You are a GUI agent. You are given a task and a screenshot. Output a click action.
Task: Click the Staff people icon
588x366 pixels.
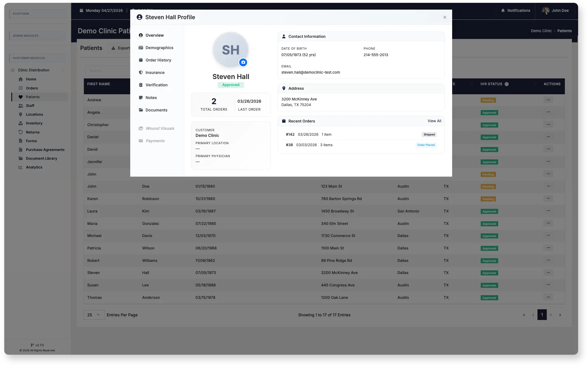(21, 106)
